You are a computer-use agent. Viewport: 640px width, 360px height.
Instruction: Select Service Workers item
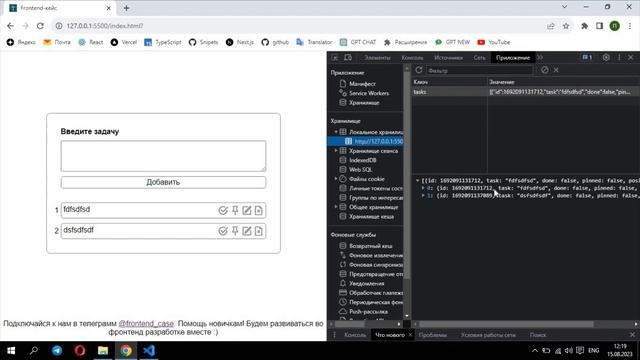coord(364,93)
